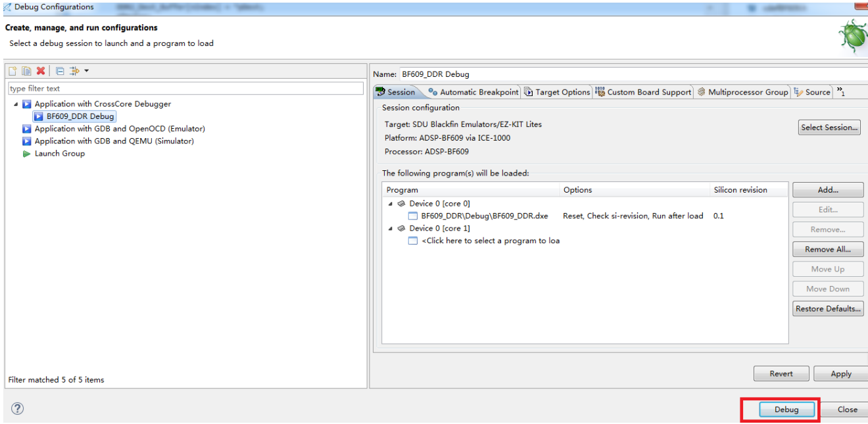Open the Source tab
This screenshot has height=424, width=868.
pos(812,92)
